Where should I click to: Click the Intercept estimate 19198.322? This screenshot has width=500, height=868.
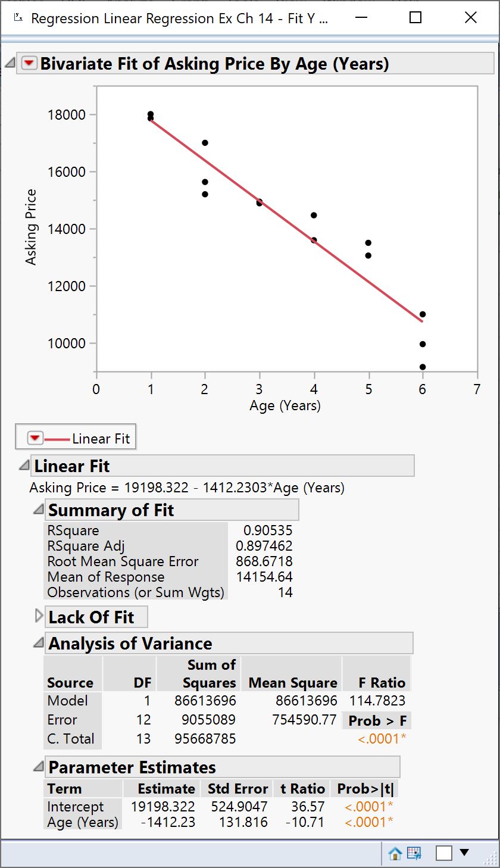pyautogui.click(x=162, y=807)
